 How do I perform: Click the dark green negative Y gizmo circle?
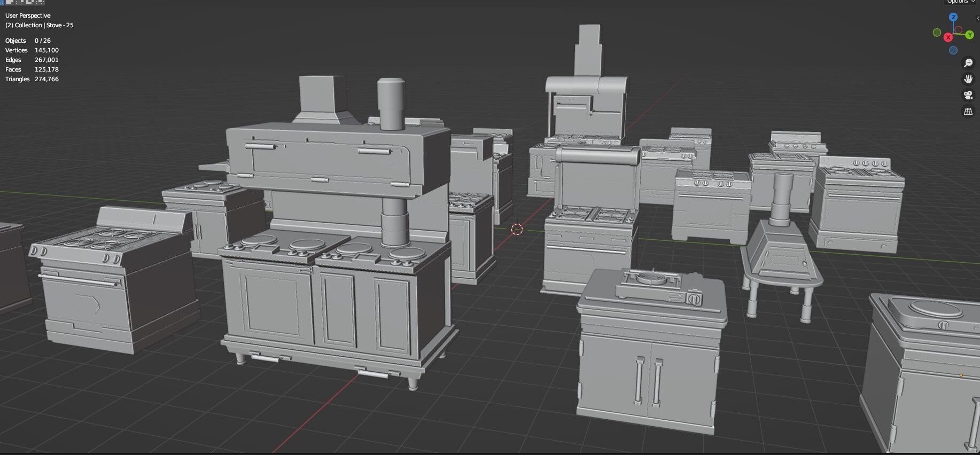(x=937, y=33)
